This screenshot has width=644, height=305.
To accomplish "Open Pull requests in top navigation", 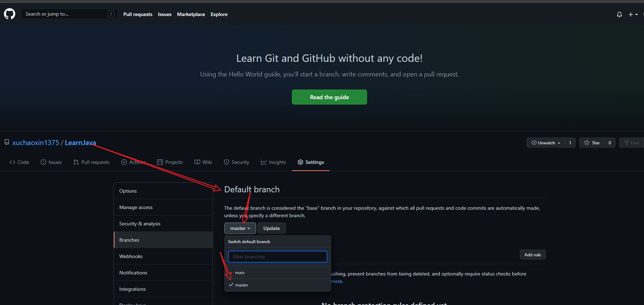I will [x=138, y=14].
